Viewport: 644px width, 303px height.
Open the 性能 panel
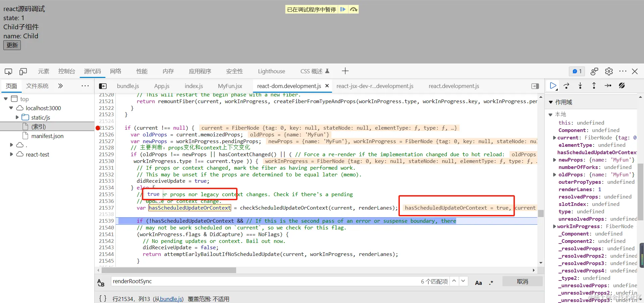coord(142,71)
